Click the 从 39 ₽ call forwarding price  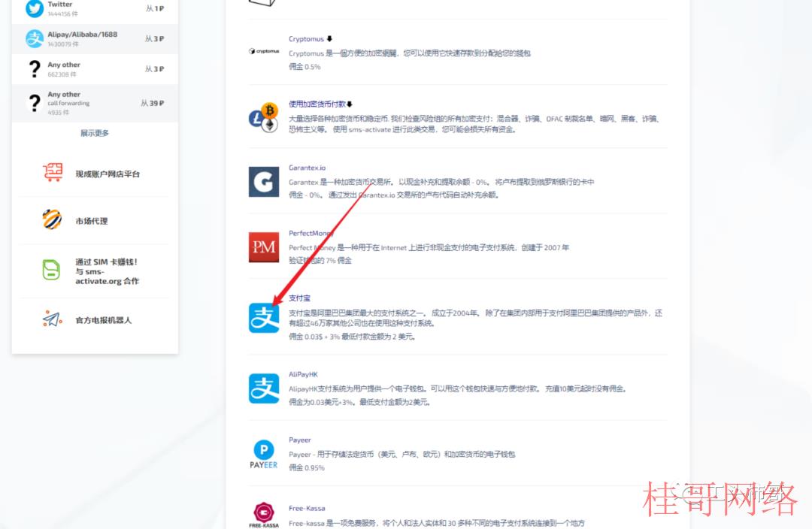152,103
